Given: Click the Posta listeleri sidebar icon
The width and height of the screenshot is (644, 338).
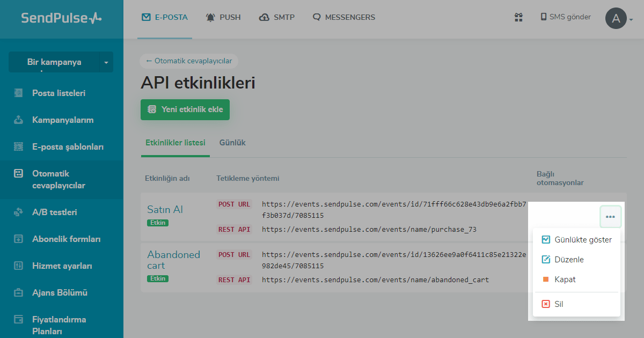Looking at the screenshot, I should [x=19, y=93].
